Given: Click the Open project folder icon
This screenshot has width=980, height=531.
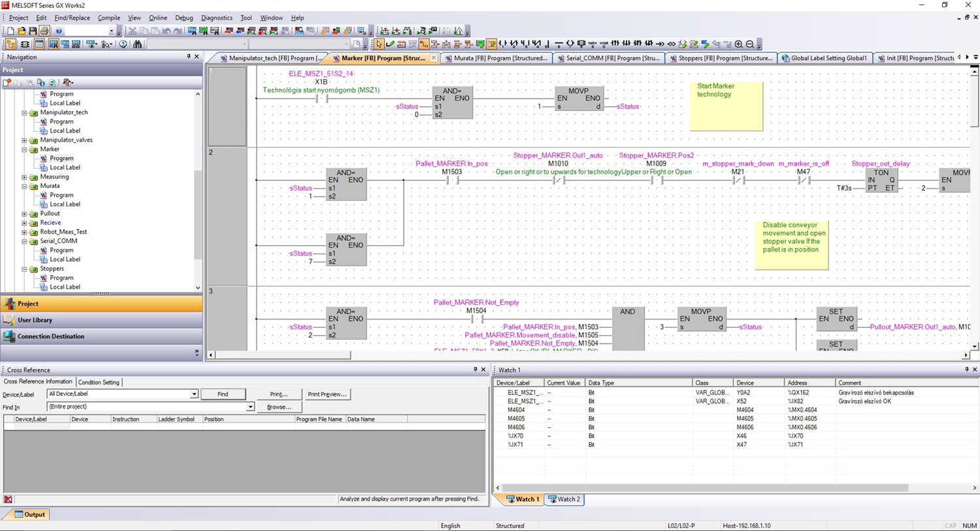Looking at the screenshot, I should (x=22, y=31).
